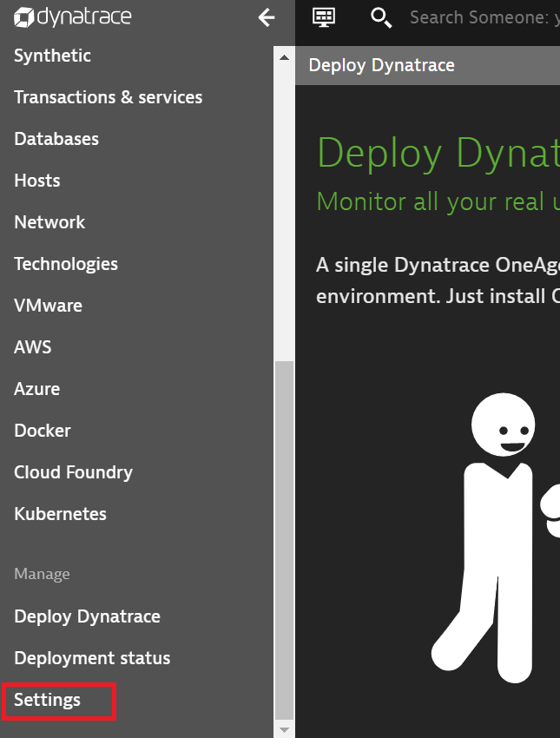Click the sidebar scrollbar down arrow
560x738 pixels.
(x=284, y=729)
